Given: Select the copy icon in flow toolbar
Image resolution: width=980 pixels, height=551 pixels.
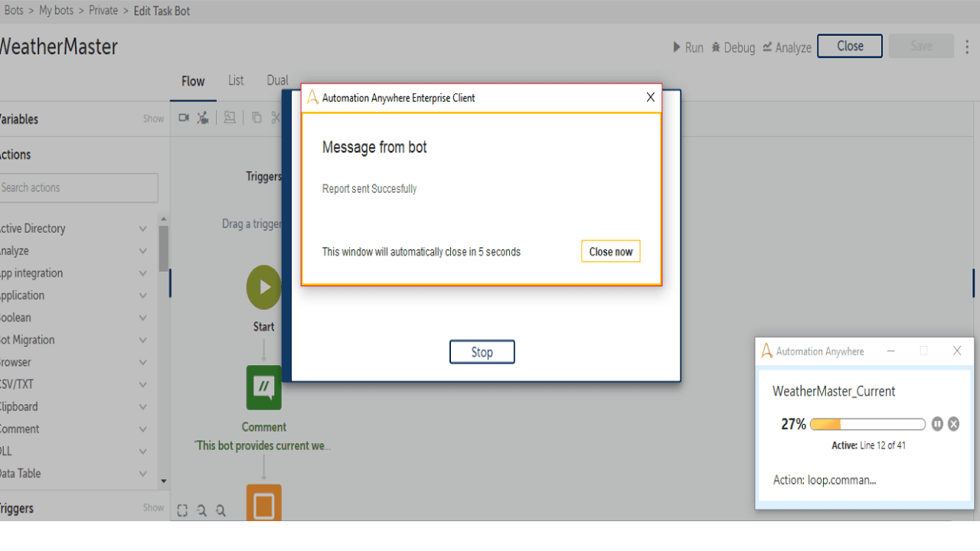Looking at the screenshot, I should pos(256,118).
